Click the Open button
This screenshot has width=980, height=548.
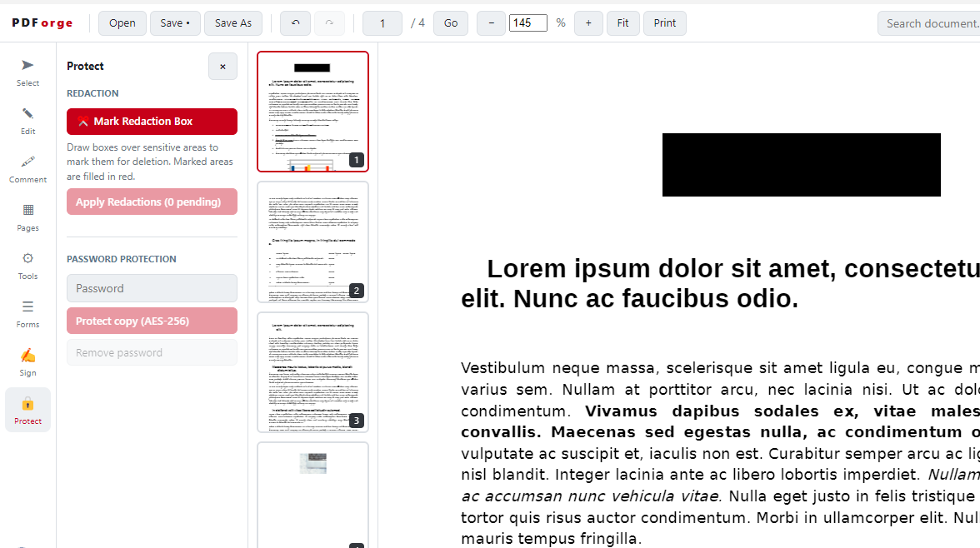(122, 23)
